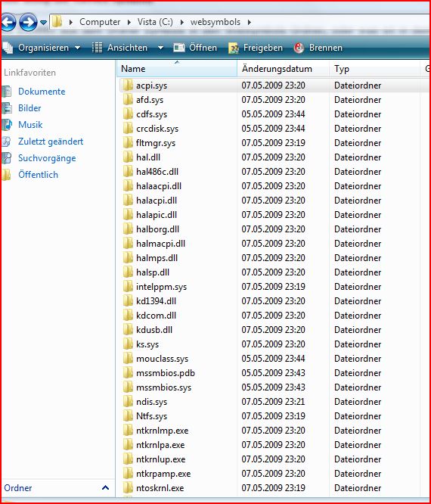Click the folder icon in address bar
Viewport: 431px width, 504px height.
[57, 21]
